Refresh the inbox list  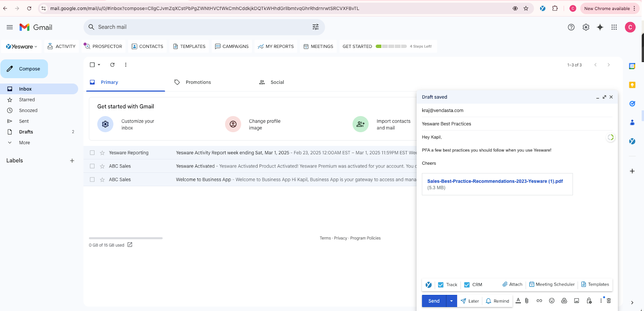[112, 64]
